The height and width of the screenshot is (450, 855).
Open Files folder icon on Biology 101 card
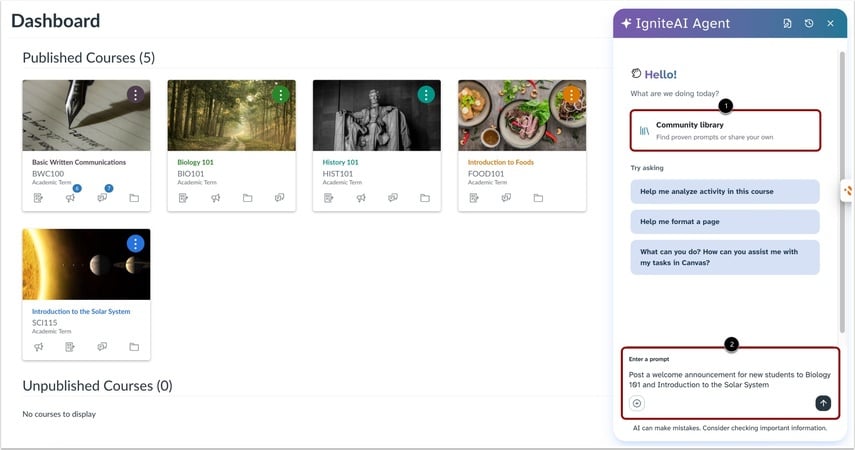(x=248, y=198)
